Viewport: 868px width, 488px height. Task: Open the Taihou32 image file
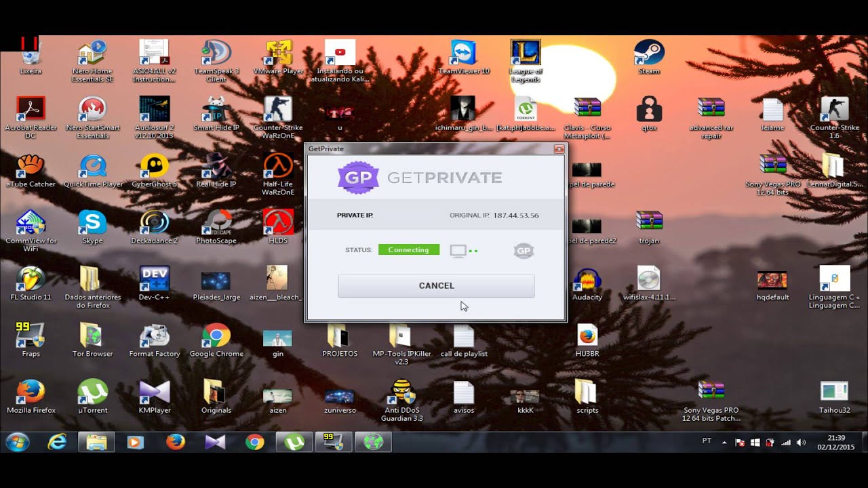pos(835,396)
